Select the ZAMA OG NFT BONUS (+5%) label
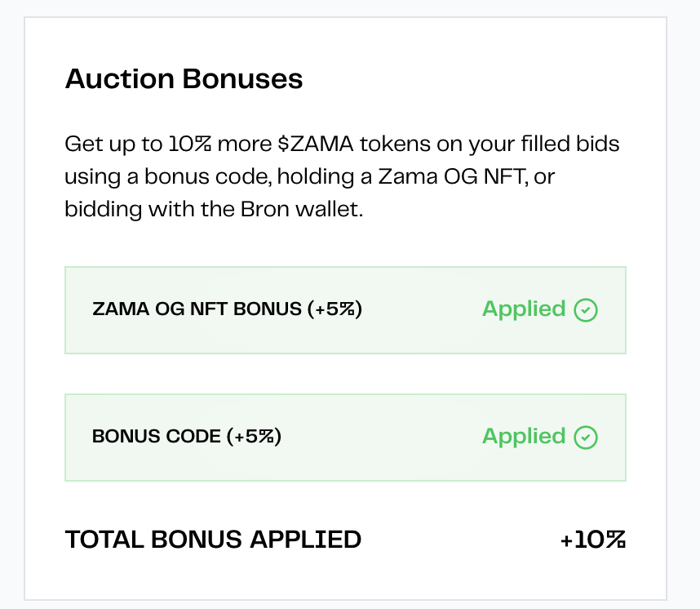Image resolution: width=700 pixels, height=609 pixels. tap(228, 309)
